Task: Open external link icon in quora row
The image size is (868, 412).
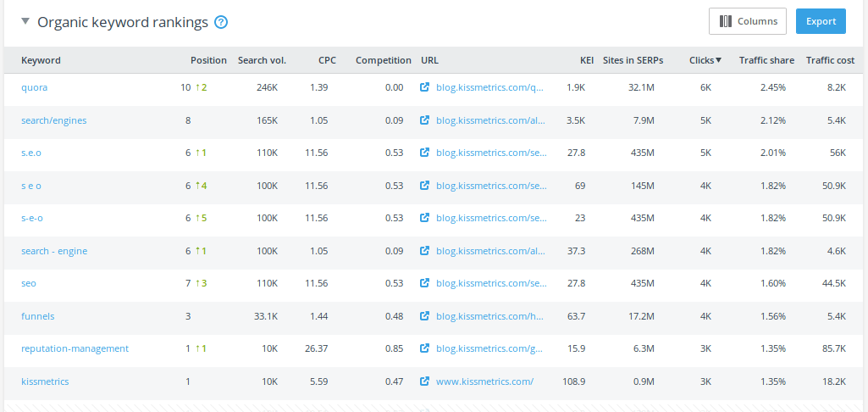Action: [425, 87]
